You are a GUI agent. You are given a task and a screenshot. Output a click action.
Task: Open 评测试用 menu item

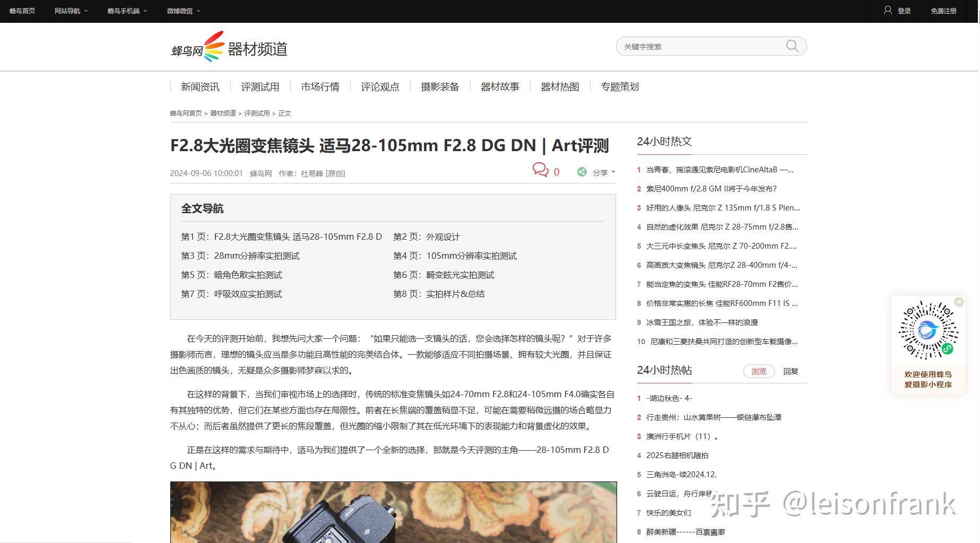pos(260,86)
